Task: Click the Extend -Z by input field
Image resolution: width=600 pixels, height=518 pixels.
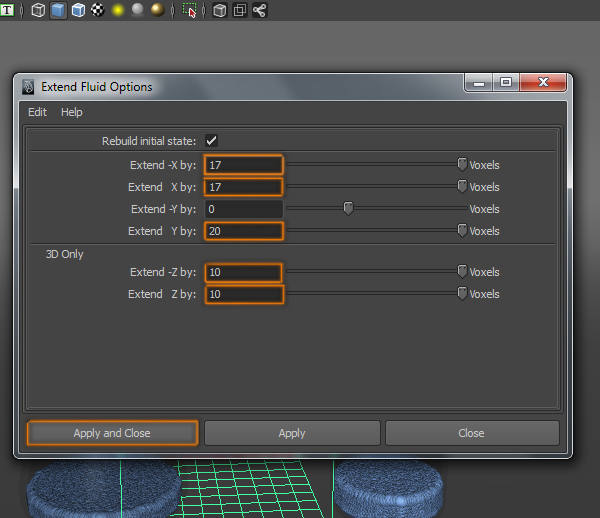Action: click(x=244, y=272)
